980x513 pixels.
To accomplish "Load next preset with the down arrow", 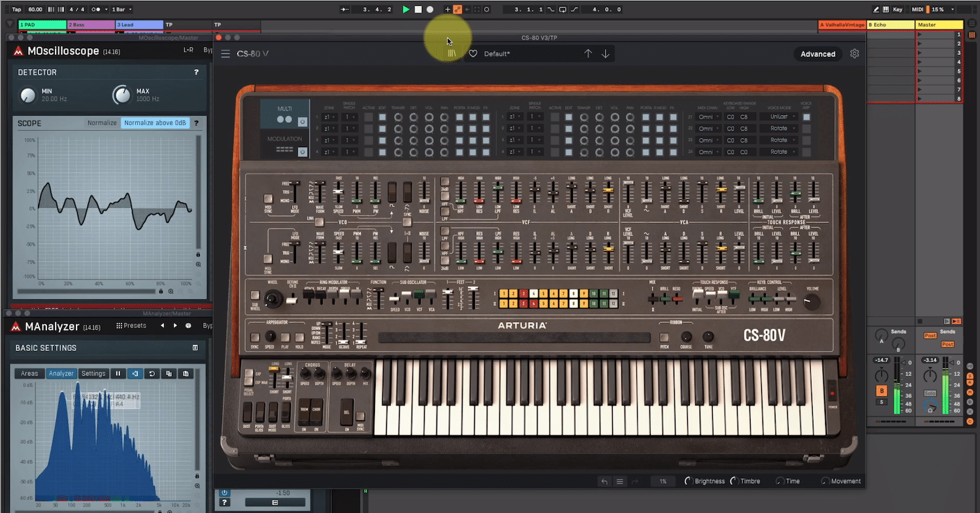I will [606, 54].
